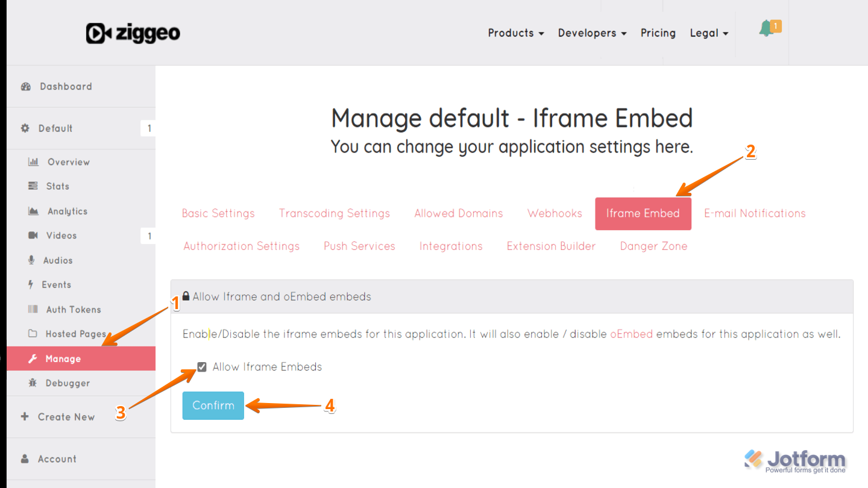Select the Audios microphone icon
868x488 pixels.
coord(31,260)
